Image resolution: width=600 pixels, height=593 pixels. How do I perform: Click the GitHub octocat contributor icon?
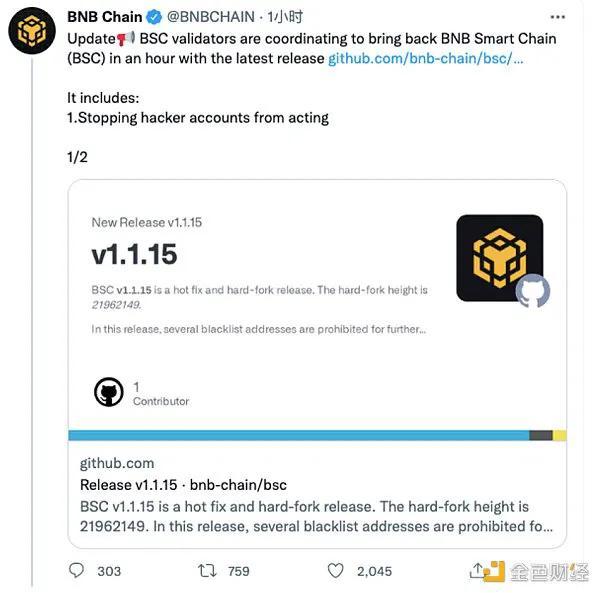point(109,392)
